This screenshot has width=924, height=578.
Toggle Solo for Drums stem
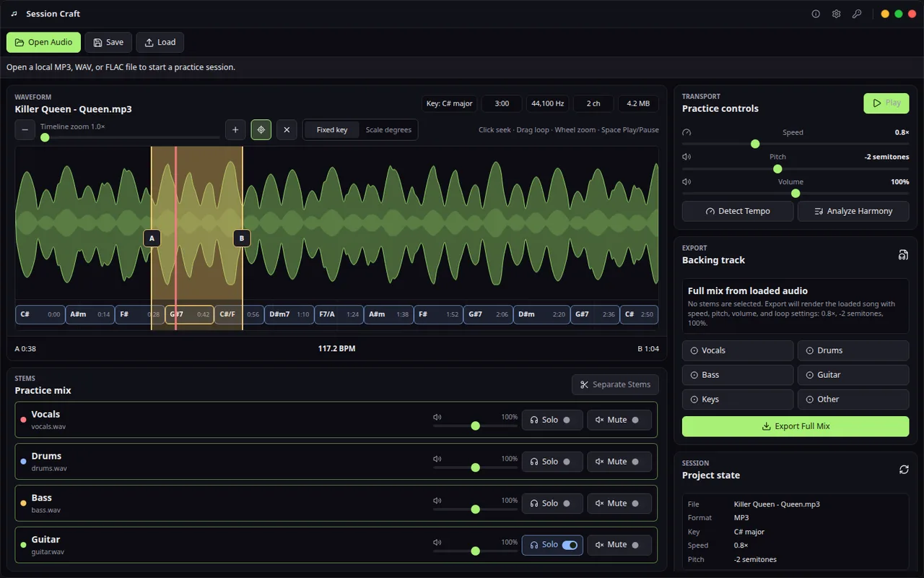click(552, 462)
